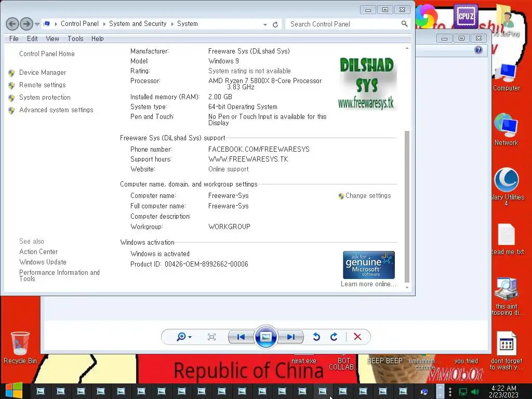The height and width of the screenshot is (399, 532).
Task: Select System and Security breadcrumb
Action: (138, 24)
